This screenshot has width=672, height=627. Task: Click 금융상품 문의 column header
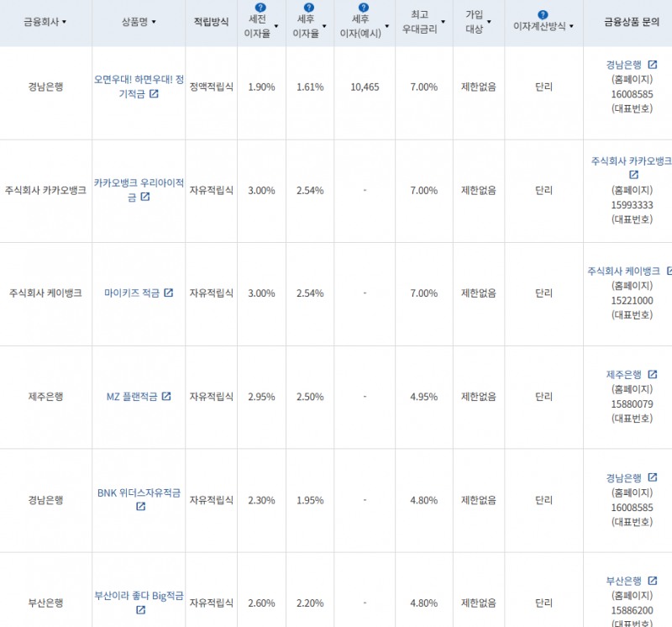pos(632,22)
